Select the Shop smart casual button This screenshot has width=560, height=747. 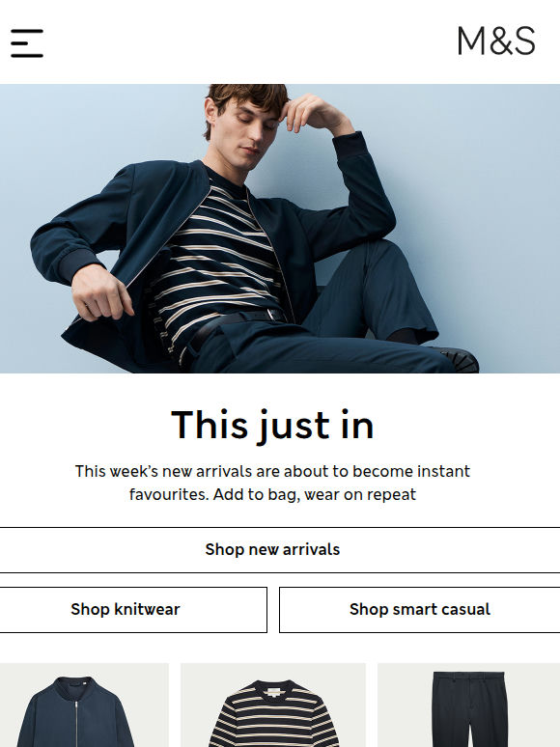pyautogui.click(x=419, y=610)
